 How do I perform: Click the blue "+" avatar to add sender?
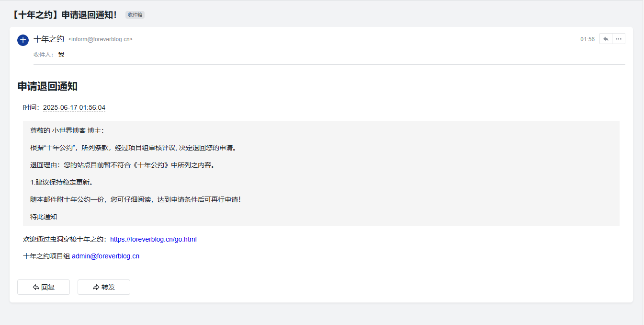[23, 40]
